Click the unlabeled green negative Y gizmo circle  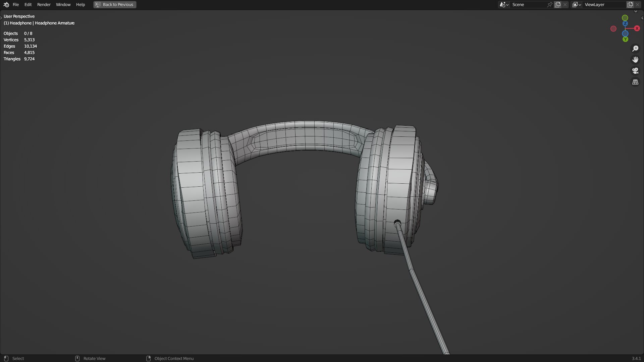(x=625, y=18)
